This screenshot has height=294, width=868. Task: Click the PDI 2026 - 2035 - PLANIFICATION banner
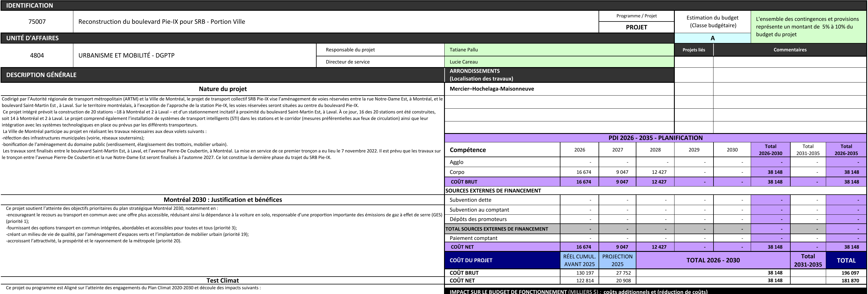[x=655, y=138]
